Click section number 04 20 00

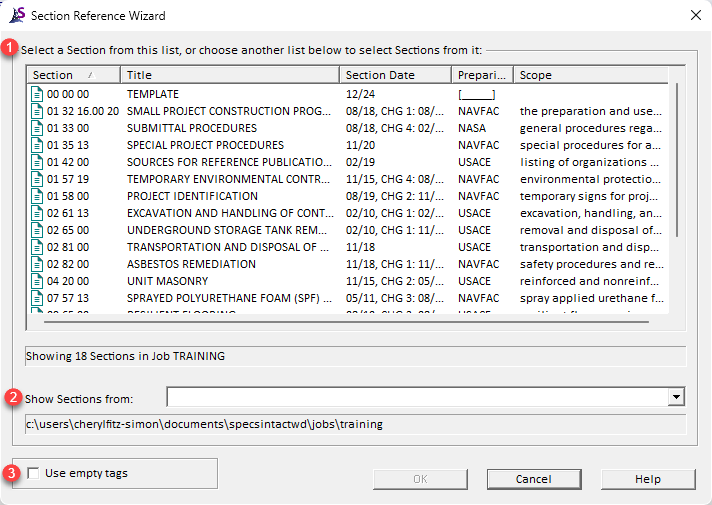(68, 281)
